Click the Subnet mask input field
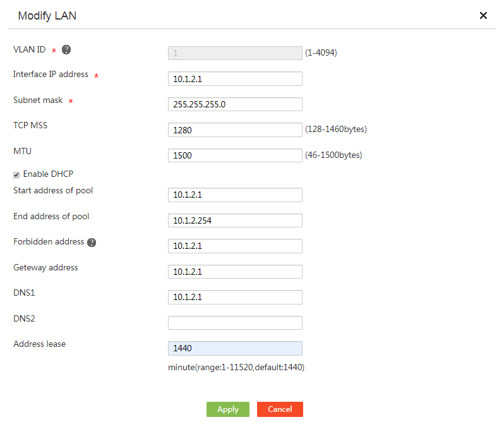 point(235,104)
